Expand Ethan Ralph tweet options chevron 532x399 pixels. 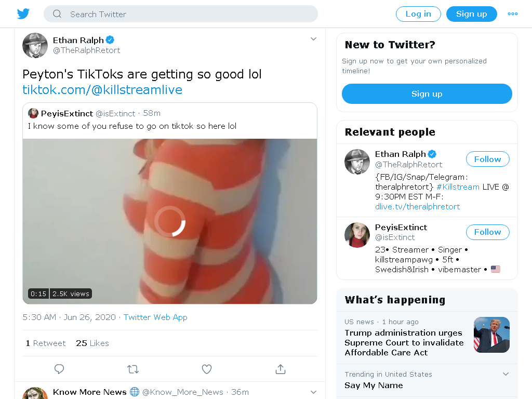[313, 39]
